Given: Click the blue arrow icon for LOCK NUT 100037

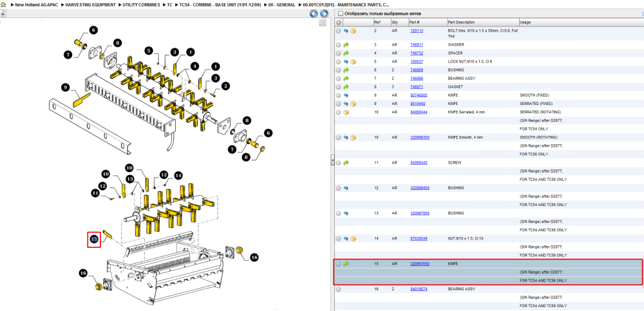Looking at the screenshot, I should click(x=346, y=62).
